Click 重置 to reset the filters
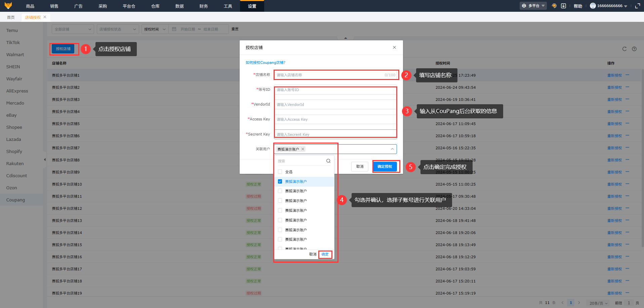The height and width of the screenshot is (308, 644). [235, 29]
